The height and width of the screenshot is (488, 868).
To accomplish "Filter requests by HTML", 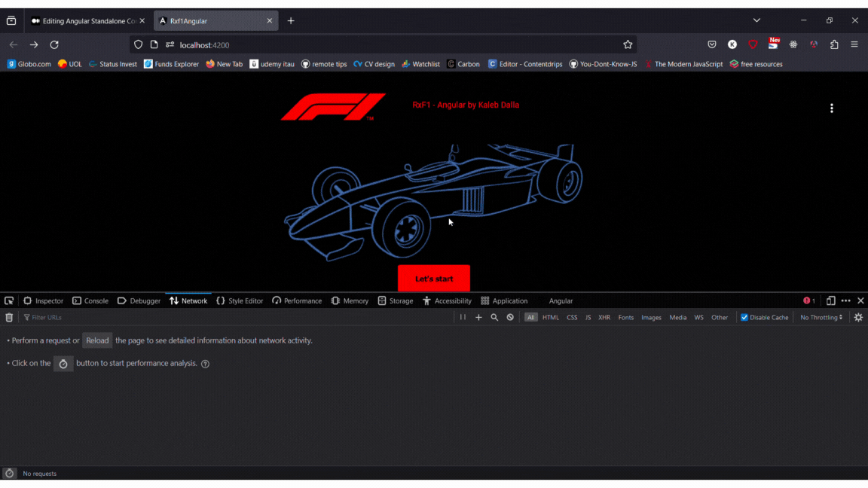I will pos(550,318).
